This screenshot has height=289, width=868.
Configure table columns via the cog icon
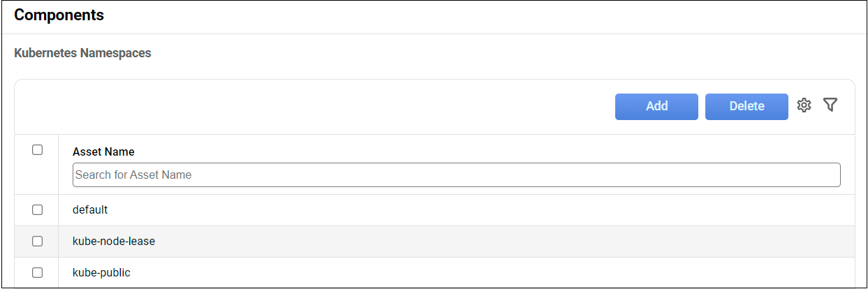pyautogui.click(x=804, y=105)
